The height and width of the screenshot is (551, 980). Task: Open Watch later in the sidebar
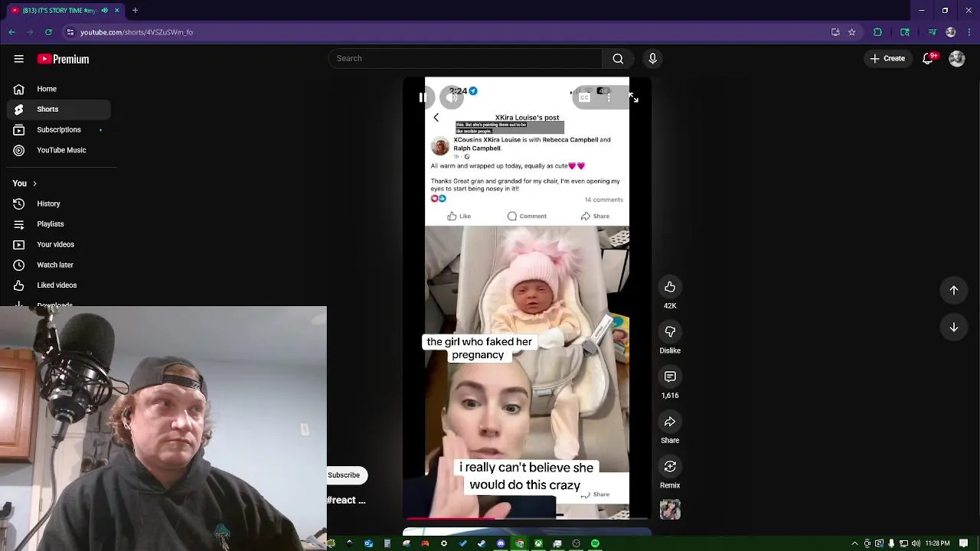pos(59,265)
